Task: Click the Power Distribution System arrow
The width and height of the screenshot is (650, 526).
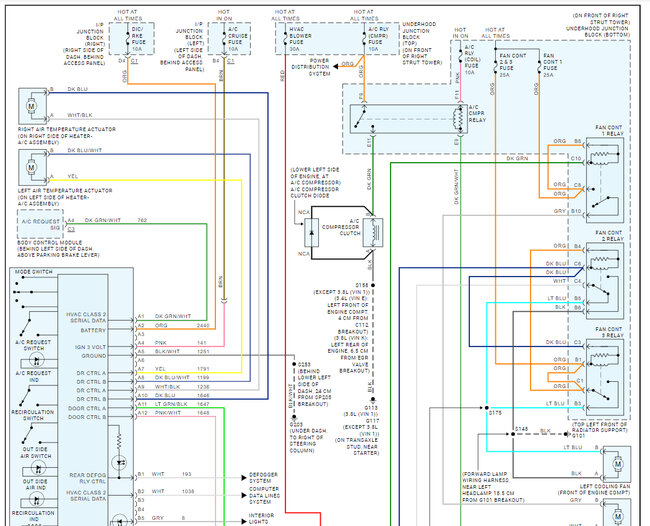Action: point(336,66)
